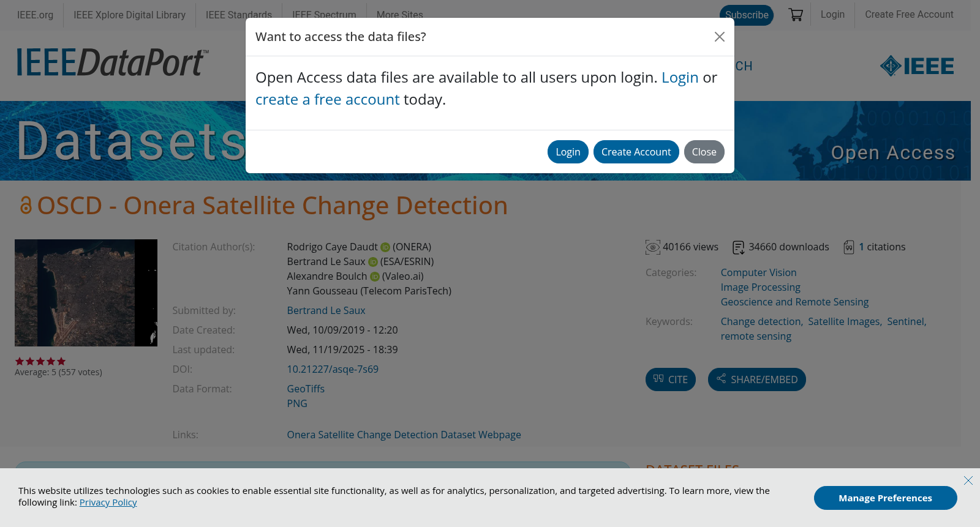
Task: Click Manage Preferences in cookie banner
Action: (885, 498)
